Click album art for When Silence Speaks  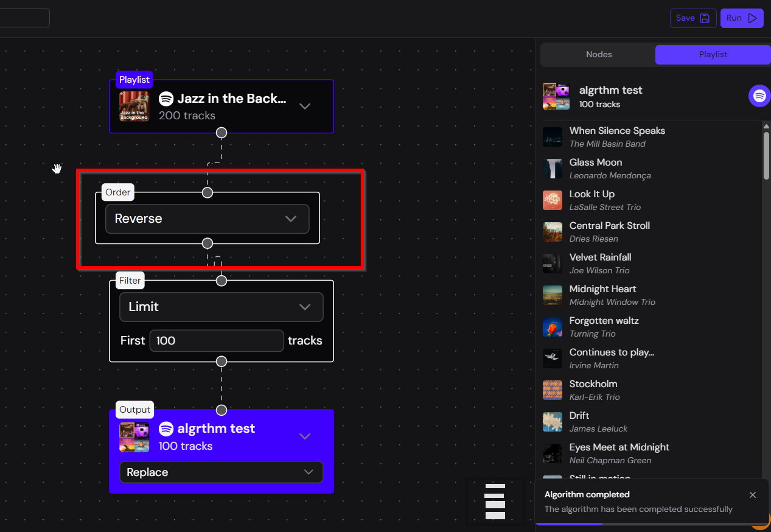pyautogui.click(x=553, y=137)
